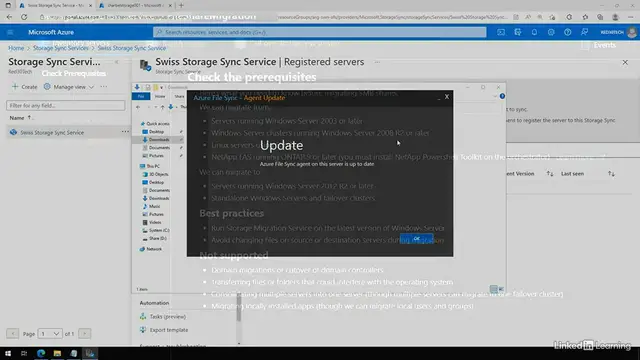Viewport: 640px width, 360px height.
Task: Reload the page with refresh button
Action: (x=24, y=17)
